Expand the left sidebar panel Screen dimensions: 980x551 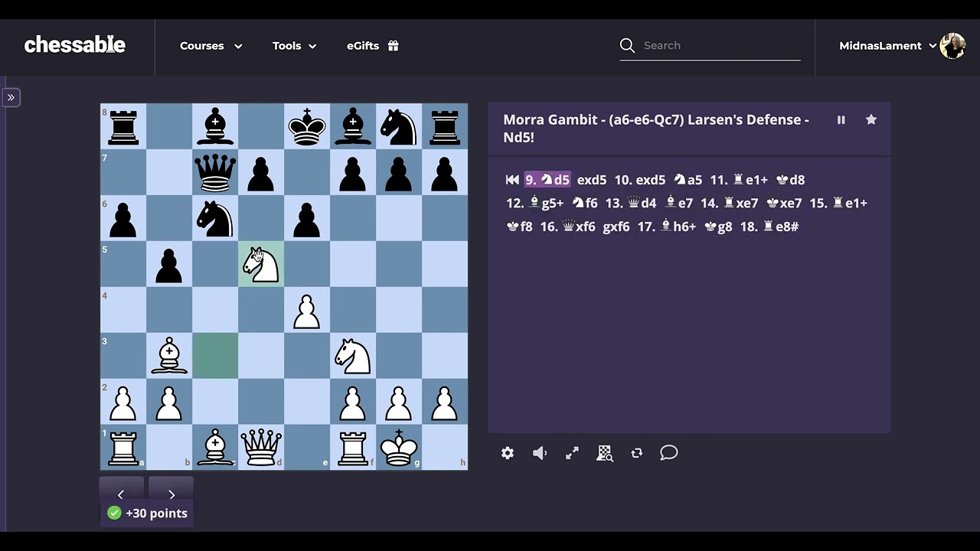(x=11, y=97)
